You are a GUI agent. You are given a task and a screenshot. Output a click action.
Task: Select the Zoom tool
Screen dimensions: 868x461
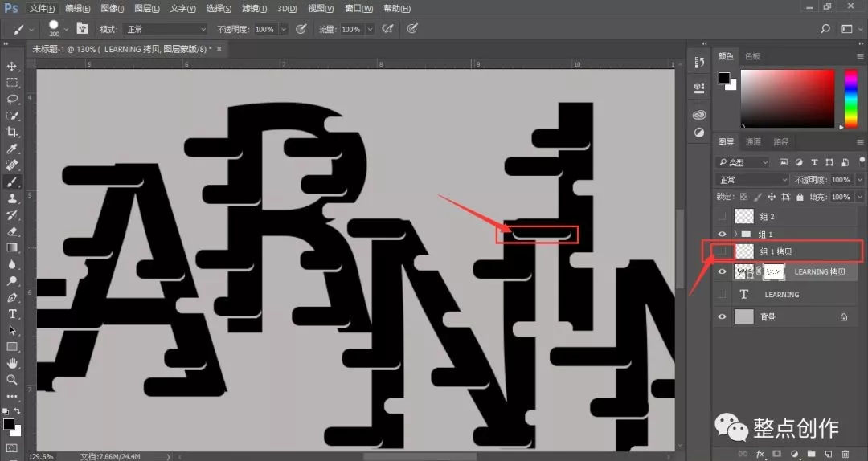pos(11,380)
